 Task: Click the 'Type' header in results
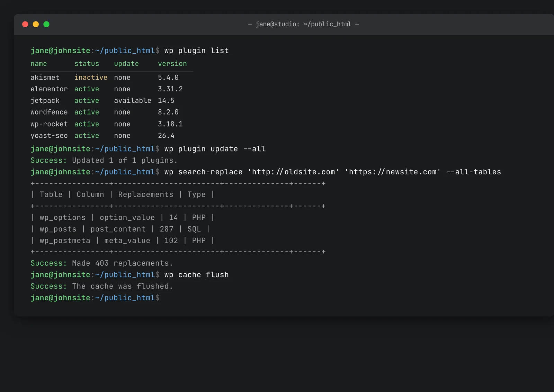pyautogui.click(x=196, y=194)
